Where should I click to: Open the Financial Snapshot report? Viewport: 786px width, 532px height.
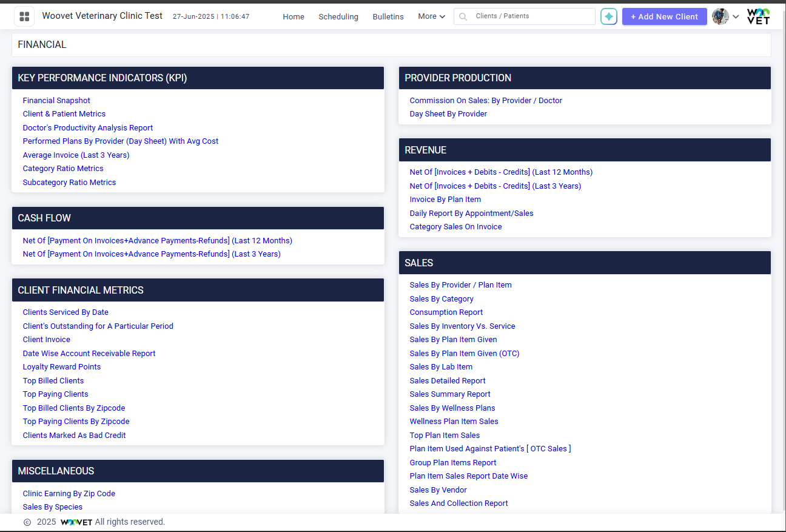pyautogui.click(x=56, y=100)
